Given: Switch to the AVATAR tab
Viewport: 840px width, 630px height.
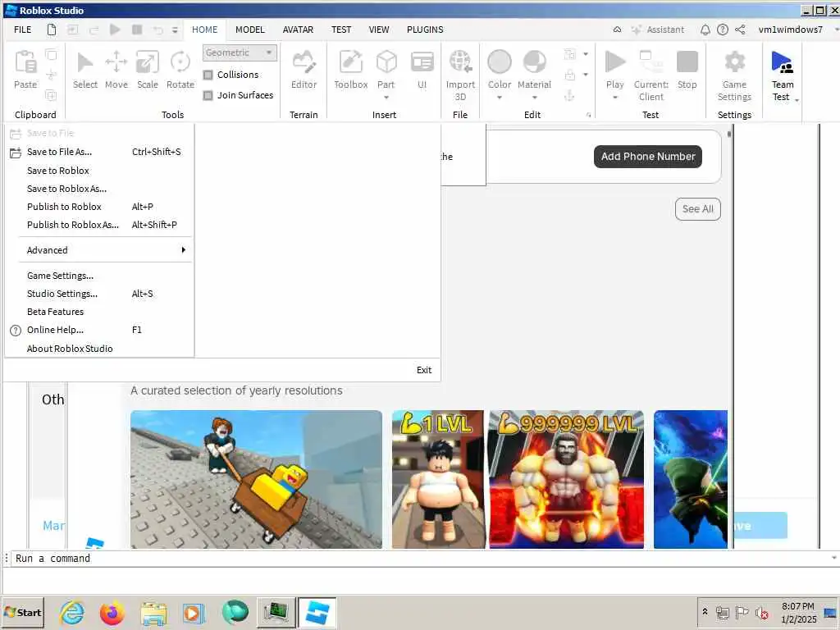Looking at the screenshot, I should 298,30.
